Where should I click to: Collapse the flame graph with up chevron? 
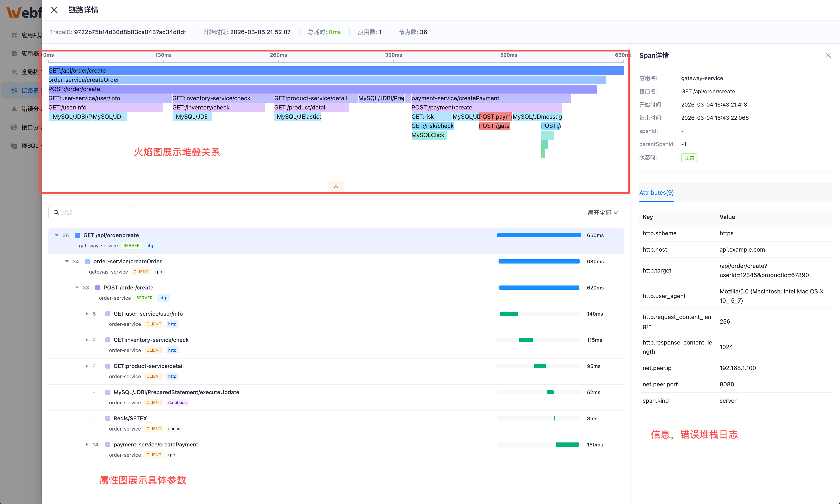[x=336, y=187]
